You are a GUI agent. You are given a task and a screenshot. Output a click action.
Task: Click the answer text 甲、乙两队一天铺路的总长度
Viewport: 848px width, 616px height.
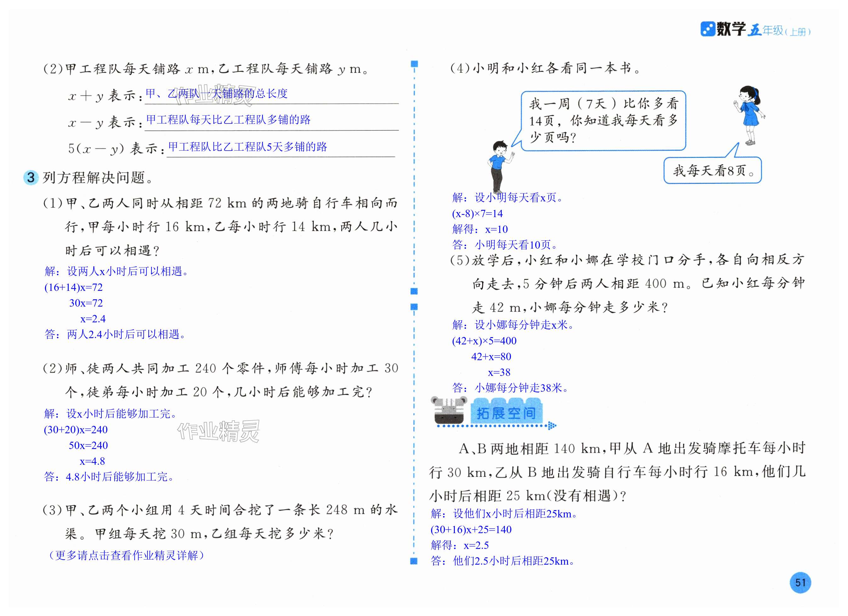tap(216, 94)
